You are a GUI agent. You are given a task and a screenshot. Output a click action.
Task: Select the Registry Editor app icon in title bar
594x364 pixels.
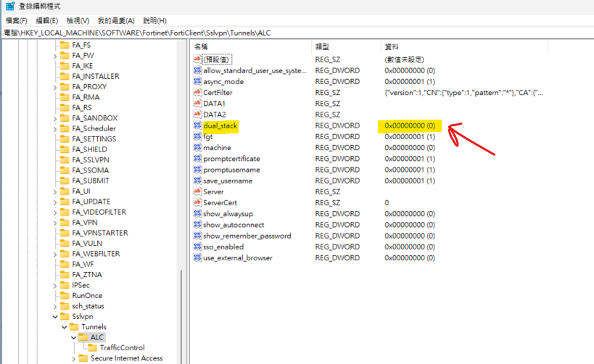tap(10, 6)
